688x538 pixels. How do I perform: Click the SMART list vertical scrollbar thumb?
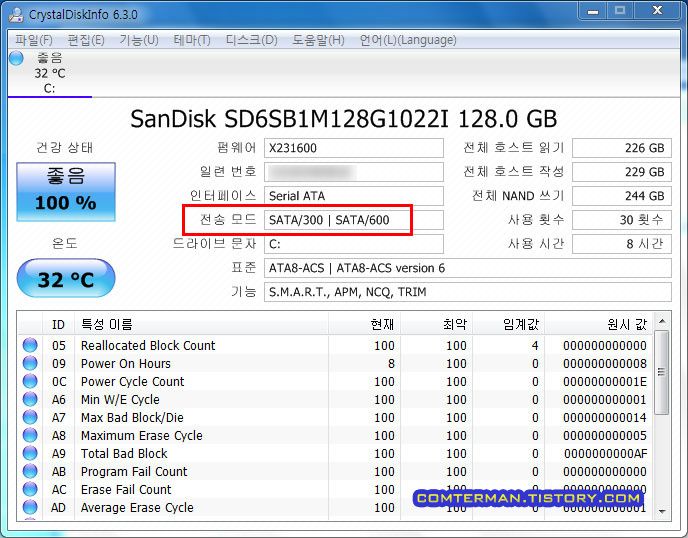662,372
